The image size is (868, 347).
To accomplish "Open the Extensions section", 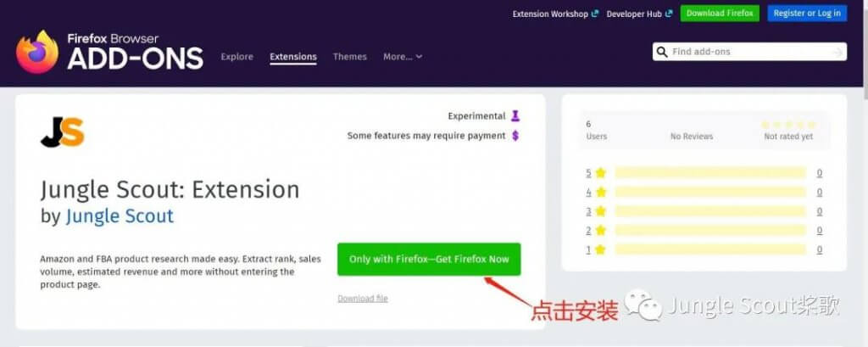I will (293, 57).
